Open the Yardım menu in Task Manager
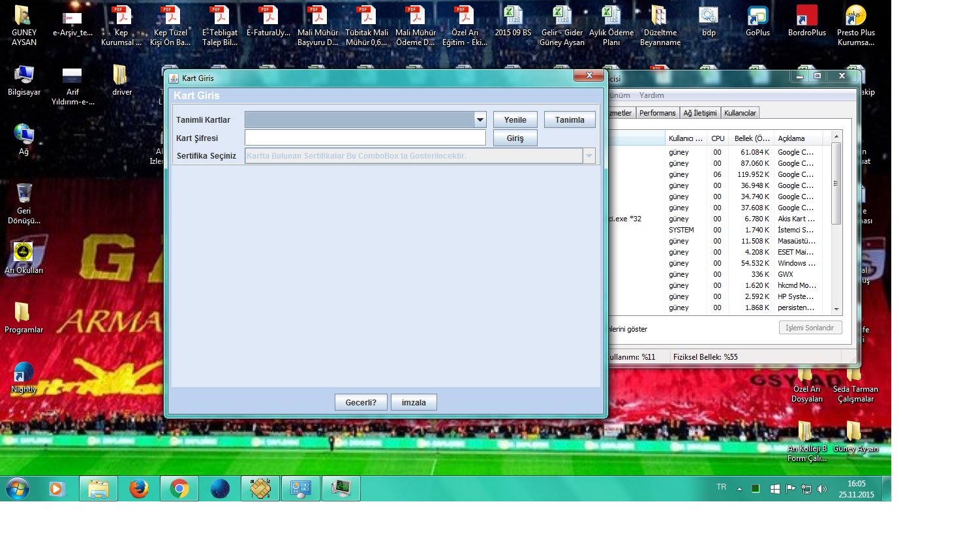The width and height of the screenshot is (980, 551). (x=651, y=95)
